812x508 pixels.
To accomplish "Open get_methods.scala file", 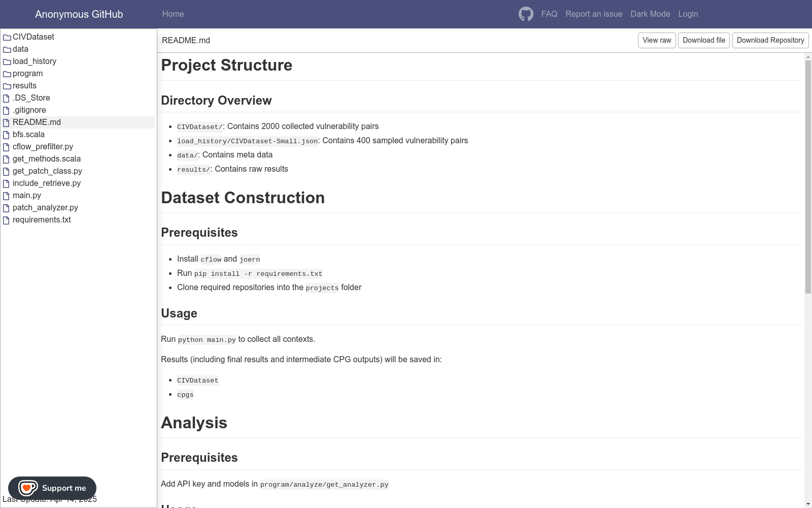I will click(47, 158).
